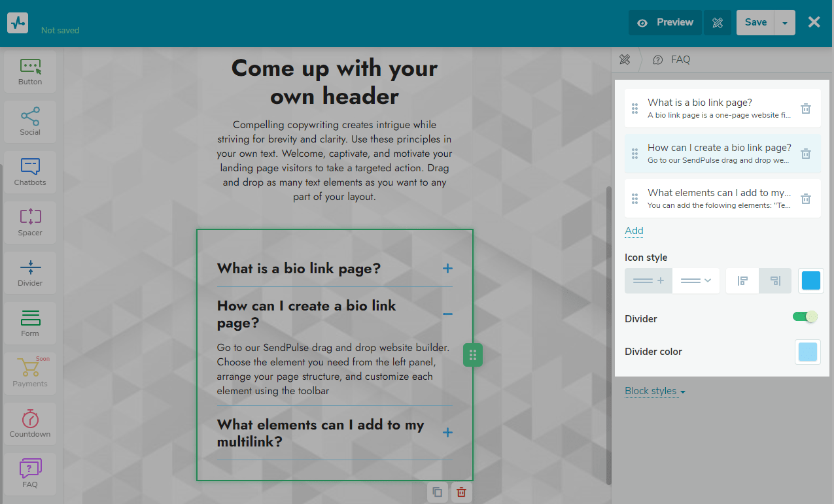
Task: Duplicate the selected FAQ block
Action: [x=438, y=492]
